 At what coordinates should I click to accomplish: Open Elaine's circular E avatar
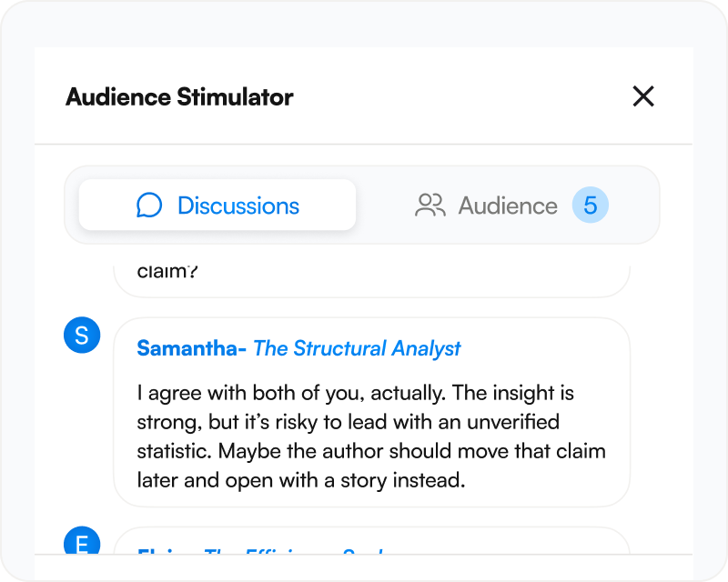point(82,543)
